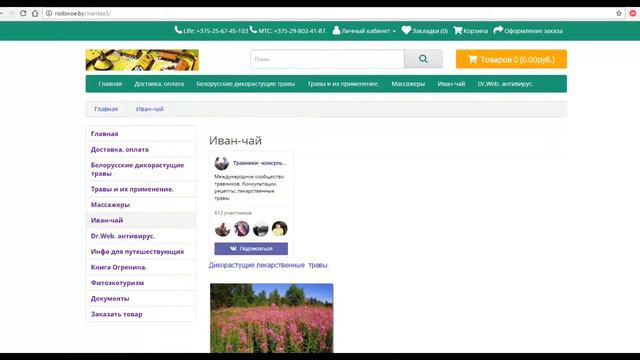Go to Оформление заказа checkout
Image resolution: width=640 pixels, height=360 pixels.
528,31
